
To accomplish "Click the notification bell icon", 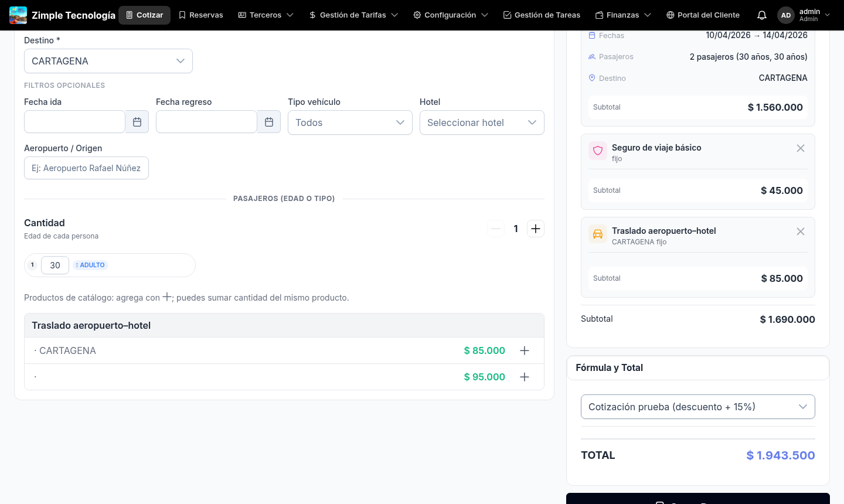I will coord(761,15).
